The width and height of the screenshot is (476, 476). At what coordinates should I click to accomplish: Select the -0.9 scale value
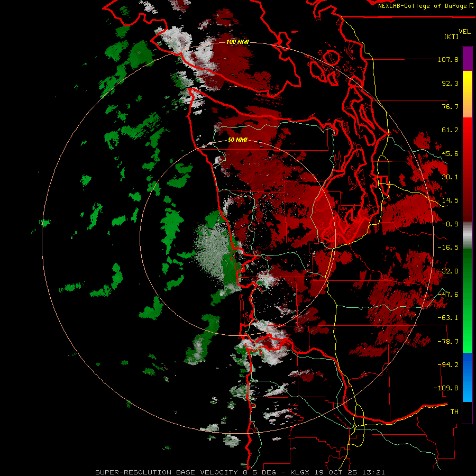(450, 224)
